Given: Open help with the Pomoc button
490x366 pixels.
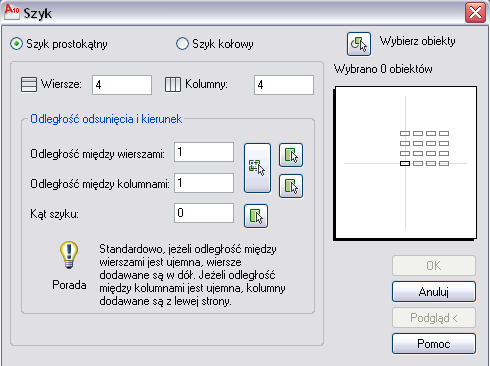Looking at the screenshot, I should pos(434,344).
